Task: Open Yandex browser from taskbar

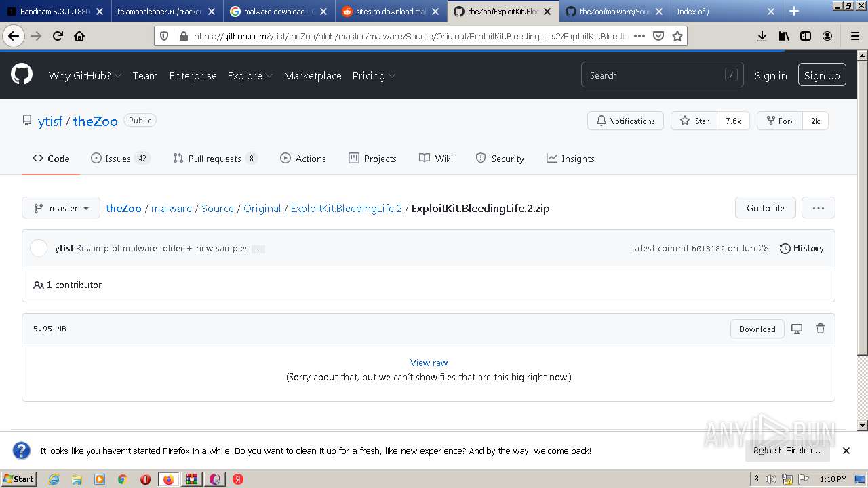Action: (238, 479)
